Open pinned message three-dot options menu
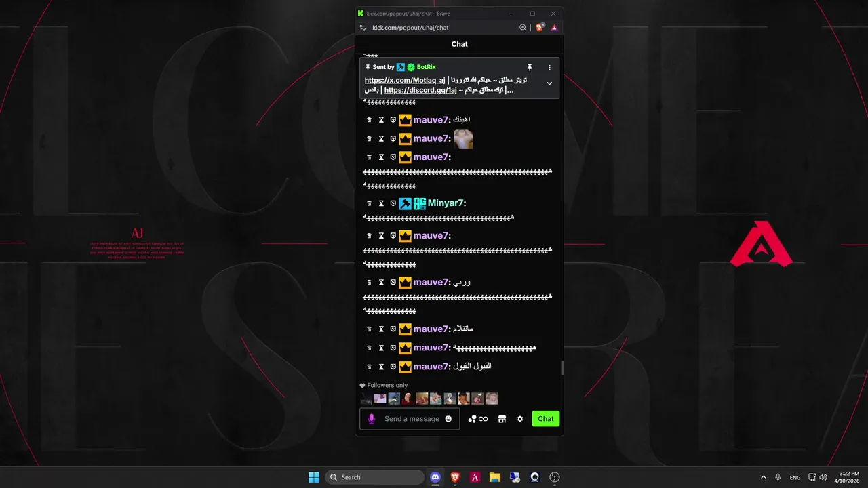 tap(549, 68)
